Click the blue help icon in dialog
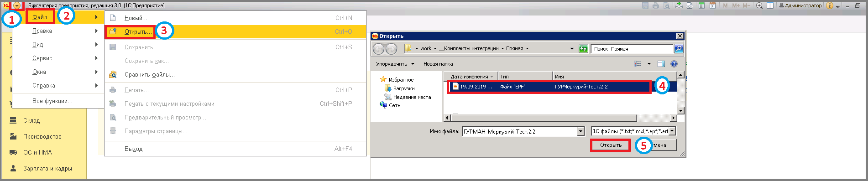This screenshot has height=181, width=868. click(x=674, y=64)
